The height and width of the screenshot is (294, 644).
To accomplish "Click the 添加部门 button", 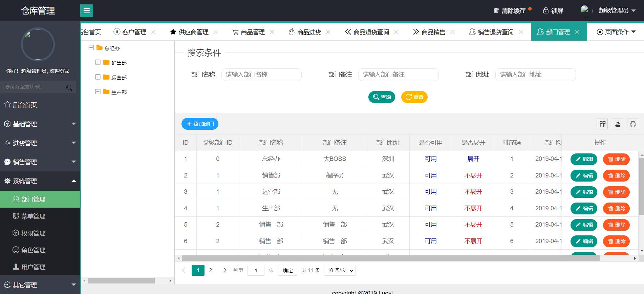I will pyautogui.click(x=200, y=124).
